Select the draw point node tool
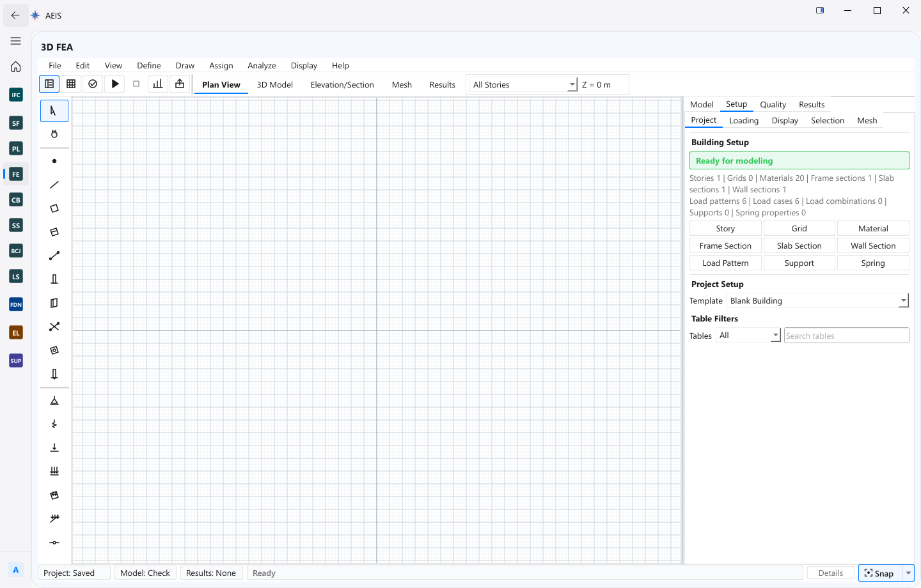The height and width of the screenshot is (588, 921). (54, 161)
